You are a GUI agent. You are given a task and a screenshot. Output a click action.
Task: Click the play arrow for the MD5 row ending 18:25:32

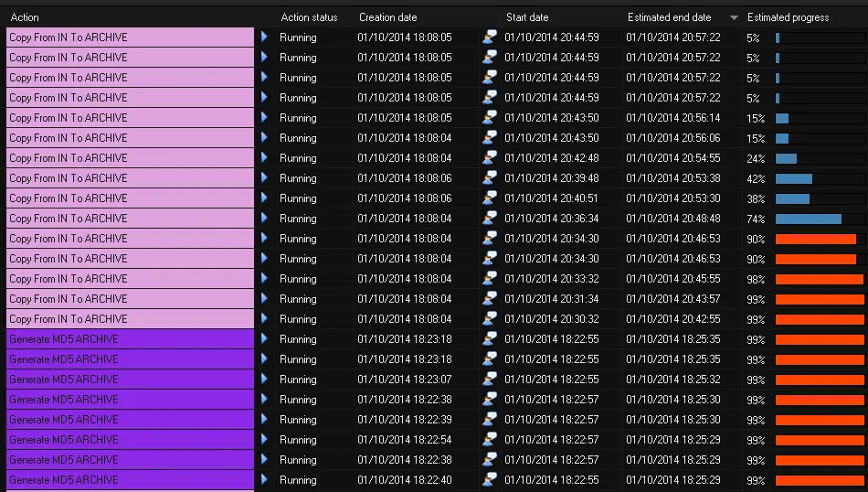coord(264,380)
